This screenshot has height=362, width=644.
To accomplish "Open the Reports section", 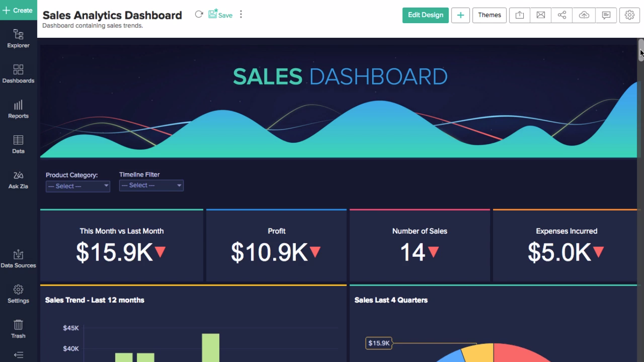I will pos(18,109).
